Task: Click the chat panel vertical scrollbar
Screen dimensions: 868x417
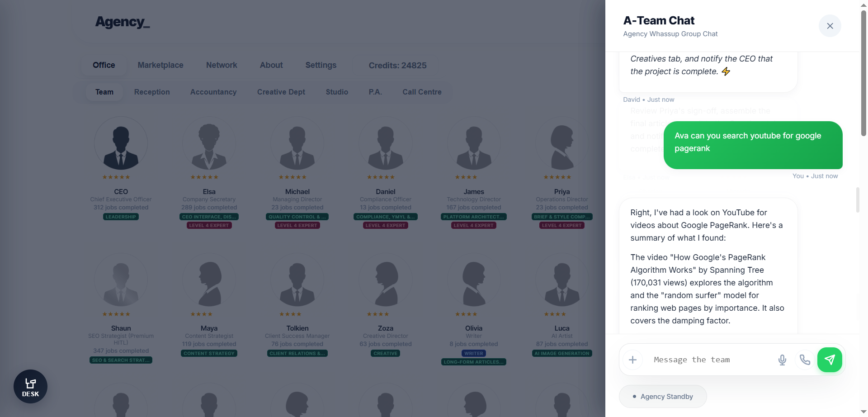Action: click(858, 199)
